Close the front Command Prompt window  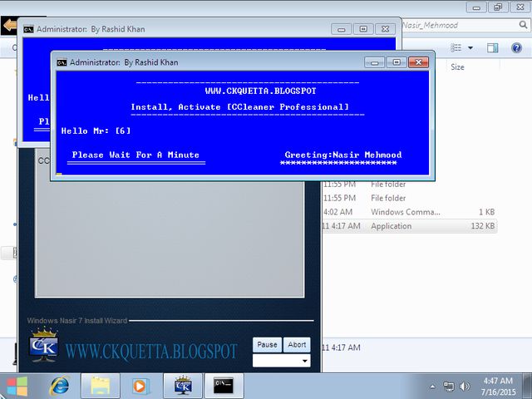coord(419,62)
